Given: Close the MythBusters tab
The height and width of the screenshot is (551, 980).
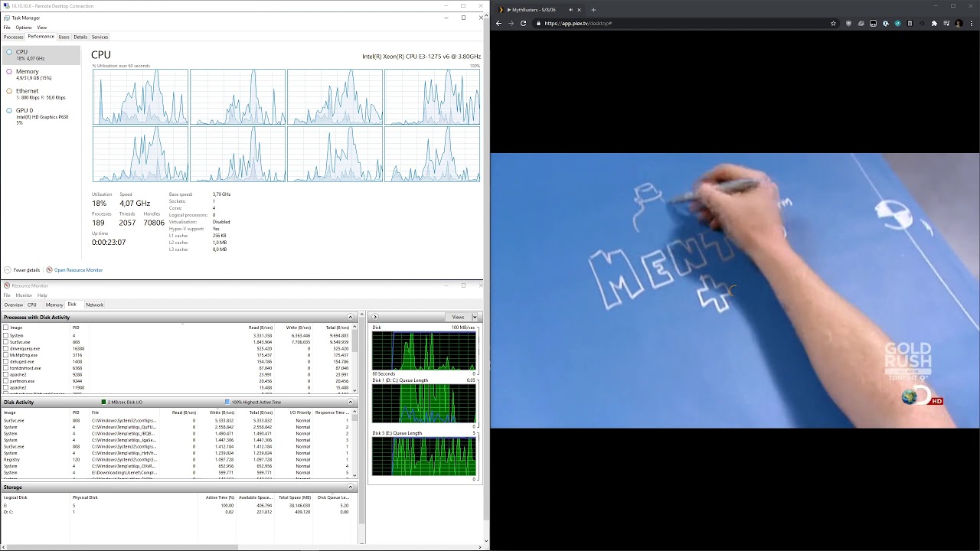Looking at the screenshot, I should click(x=580, y=10).
